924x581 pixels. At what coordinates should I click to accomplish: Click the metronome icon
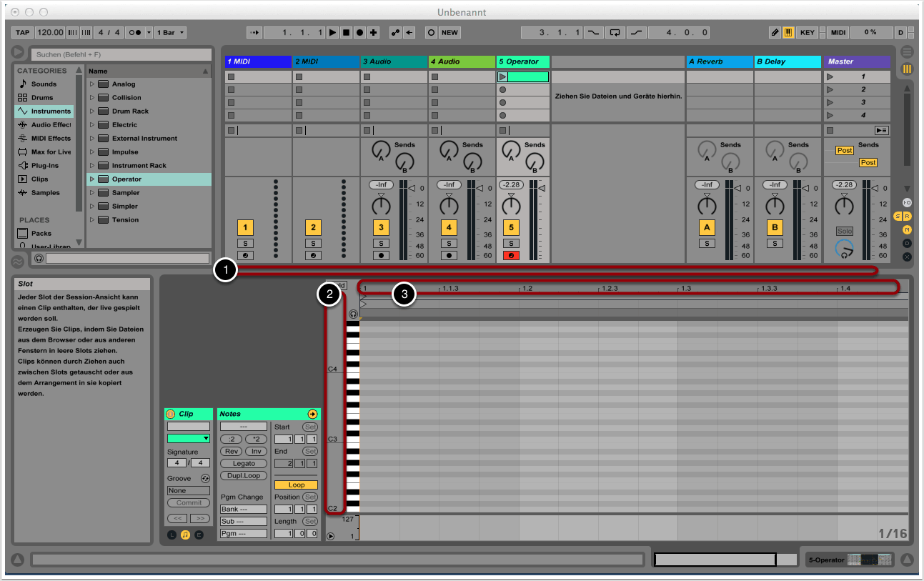click(133, 33)
